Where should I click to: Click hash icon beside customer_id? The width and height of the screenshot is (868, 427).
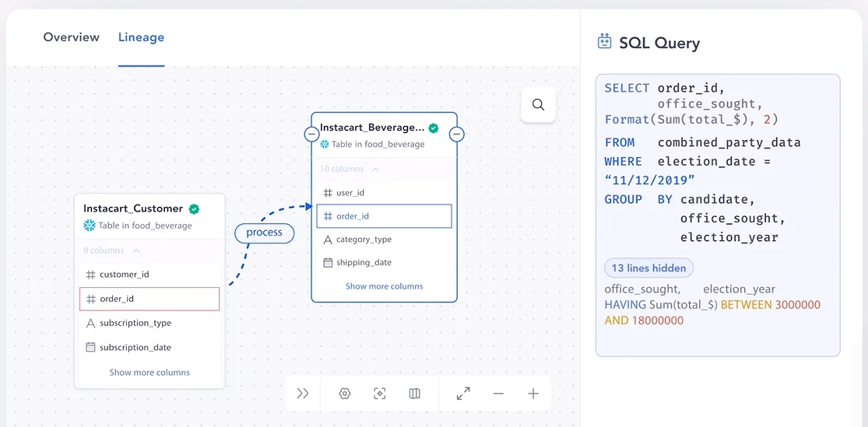click(x=91, y=275)
